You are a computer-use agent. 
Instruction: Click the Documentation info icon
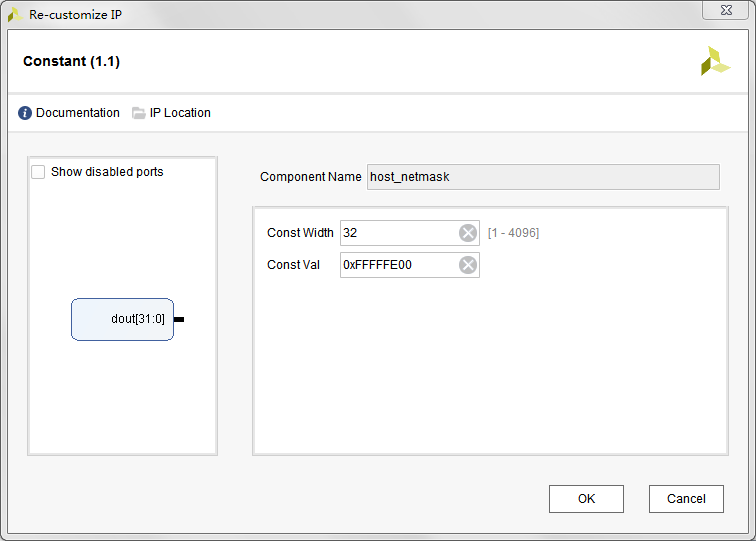pyautogui.click(x=25, y=113)
